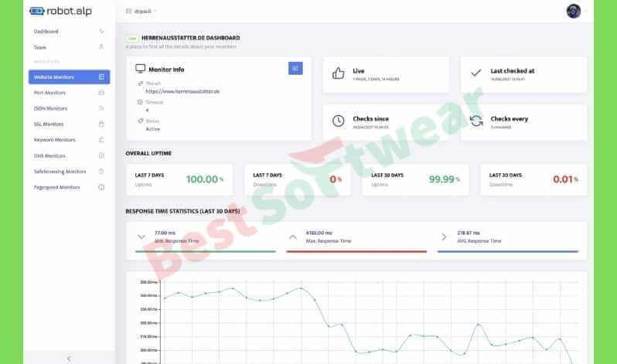Screen dimensions: 617x364
Task: Click the JSON Monitors icon
Action: [101, 108]
